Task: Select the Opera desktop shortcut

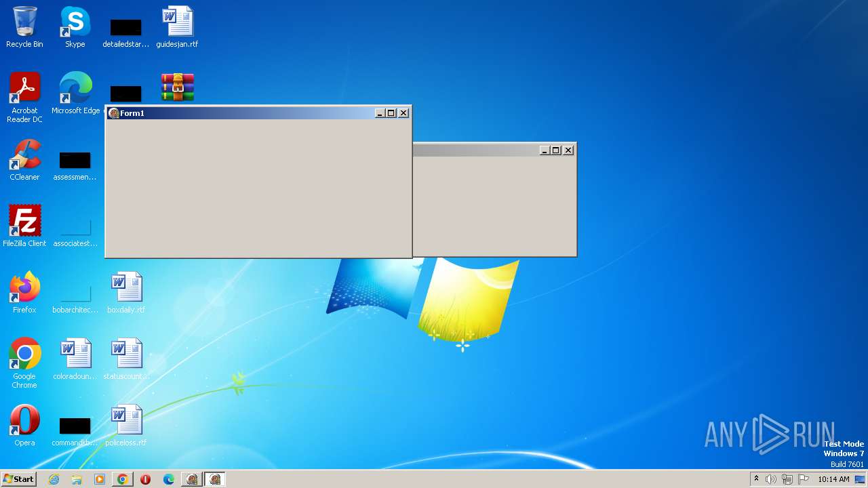Action: tap(24, 426)
